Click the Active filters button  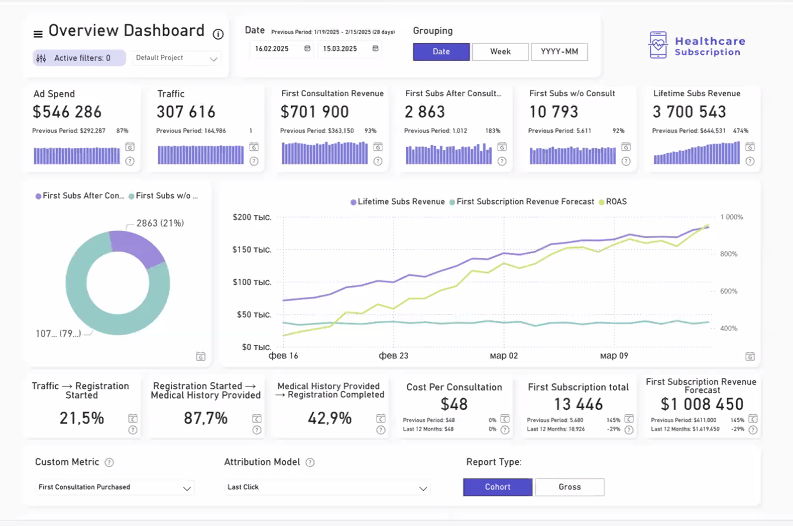79,59
